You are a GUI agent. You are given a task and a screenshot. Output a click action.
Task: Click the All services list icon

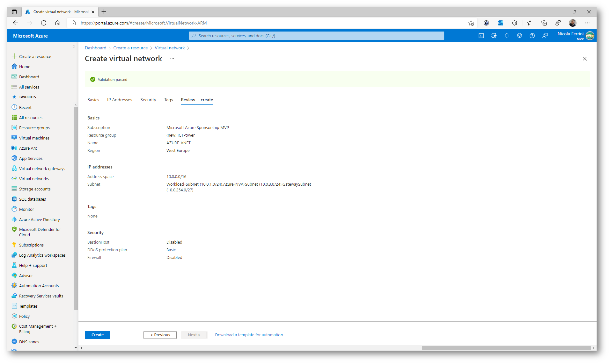[14, 87]
